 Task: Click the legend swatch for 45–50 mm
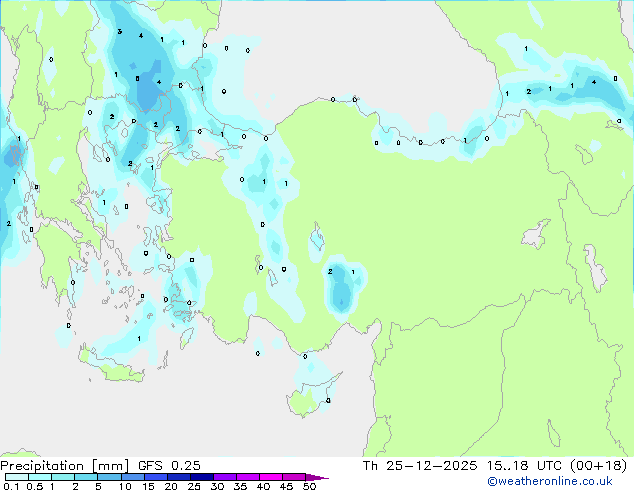pyautogui.click(x=294, y=477)
